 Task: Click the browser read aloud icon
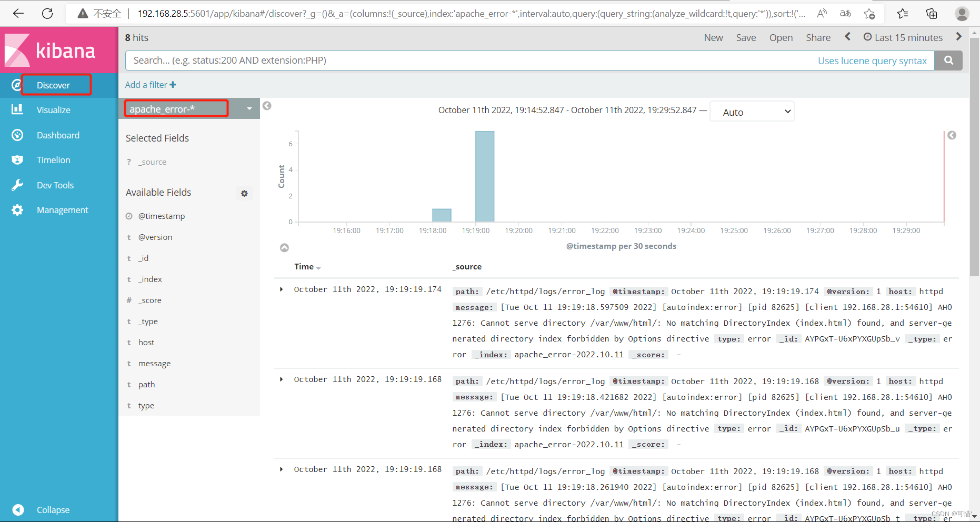822,13
